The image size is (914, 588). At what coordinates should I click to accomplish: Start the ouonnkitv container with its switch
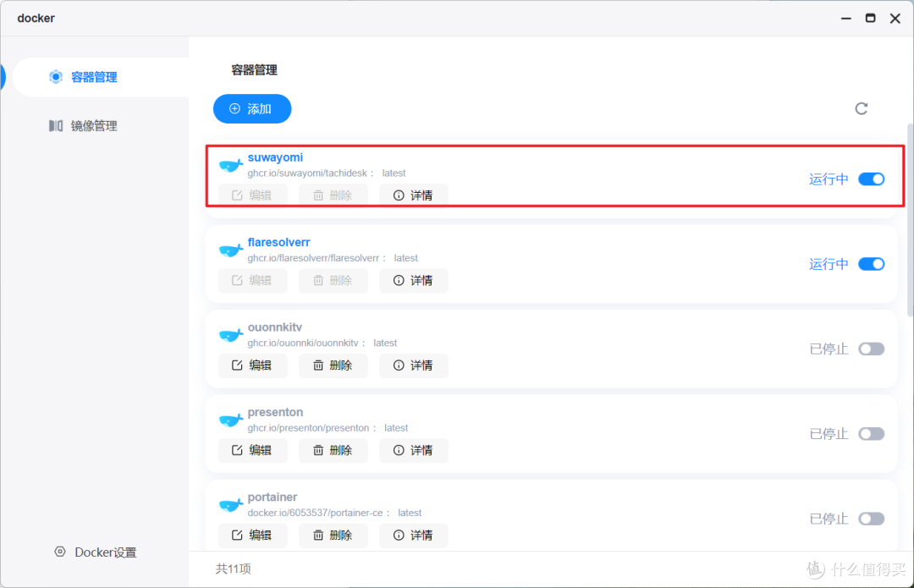click(872, 349)
